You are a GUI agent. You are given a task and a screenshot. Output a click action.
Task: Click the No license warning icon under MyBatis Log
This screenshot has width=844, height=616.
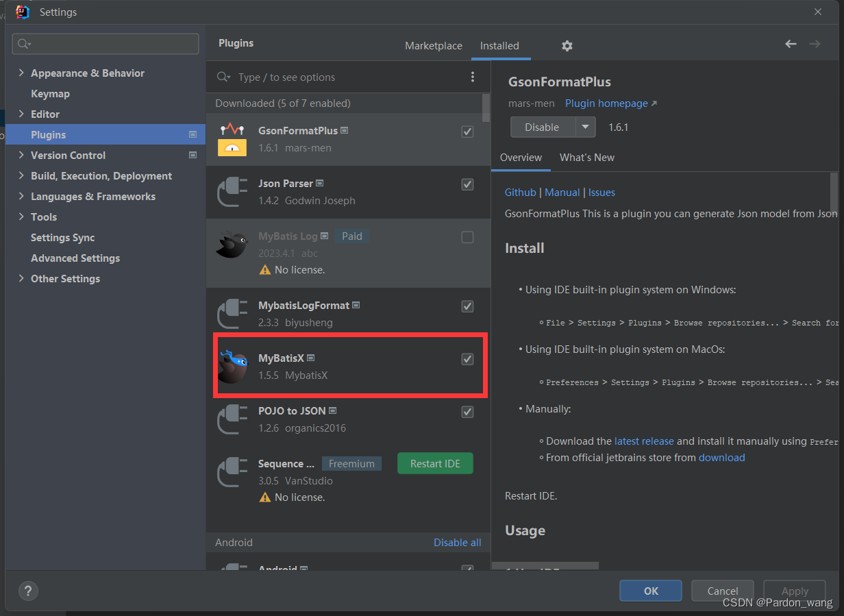coord(265,270)
